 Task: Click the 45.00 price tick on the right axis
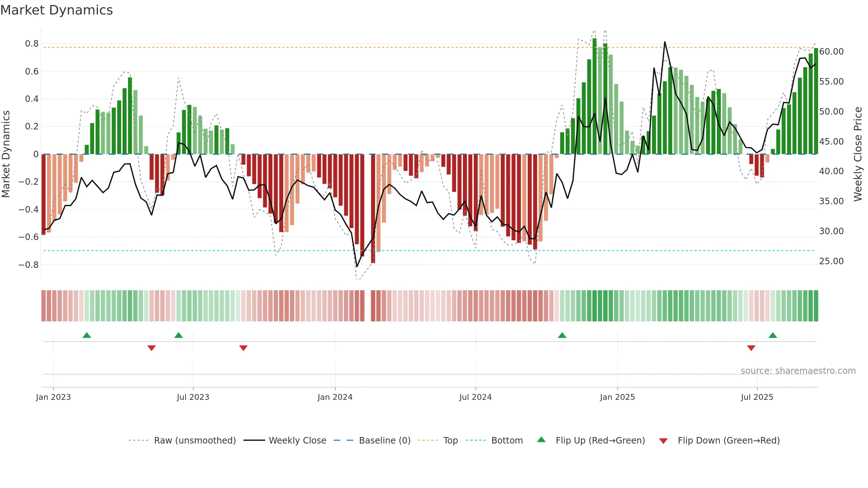click(x=831, y=141)
